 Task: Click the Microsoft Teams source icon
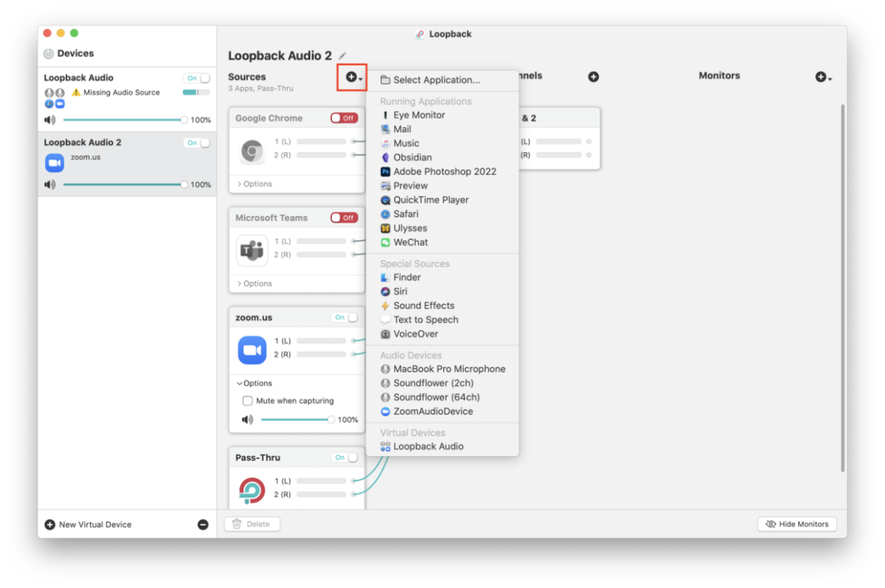pos(252,250)
